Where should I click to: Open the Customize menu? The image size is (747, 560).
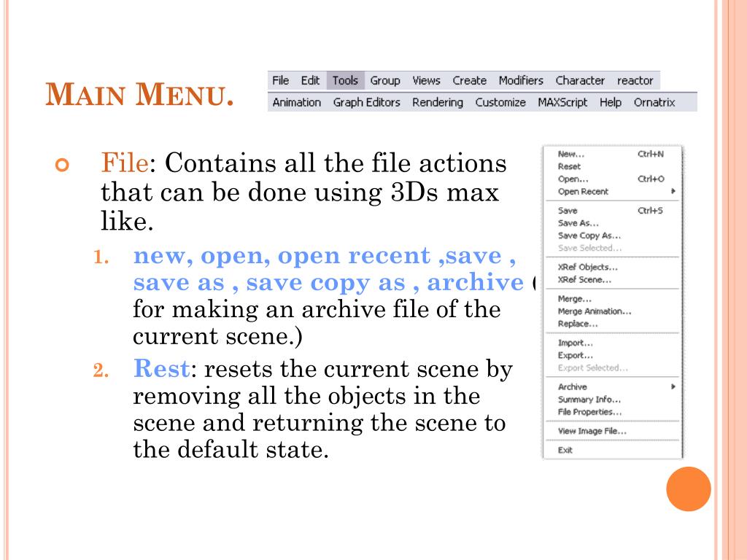click(500, 102)
